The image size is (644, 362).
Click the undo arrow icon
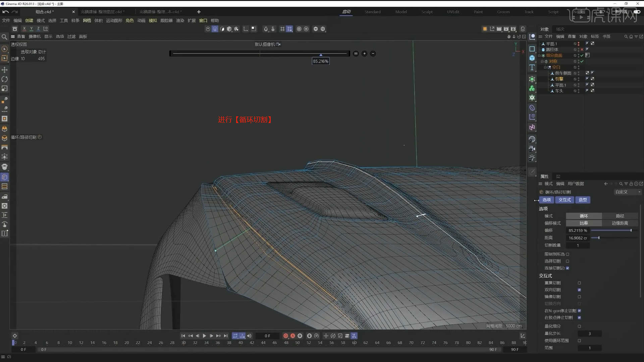5,12
